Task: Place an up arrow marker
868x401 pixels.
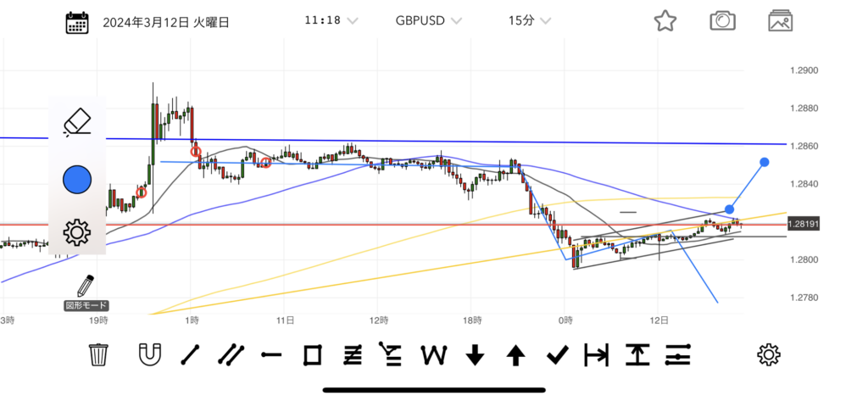Action: [515, 355]
